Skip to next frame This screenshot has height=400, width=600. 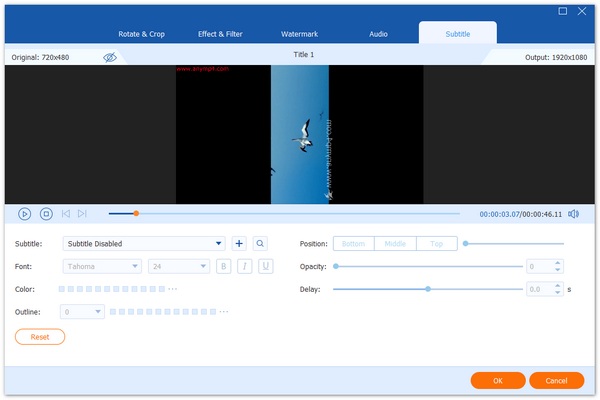coord(82,214)
